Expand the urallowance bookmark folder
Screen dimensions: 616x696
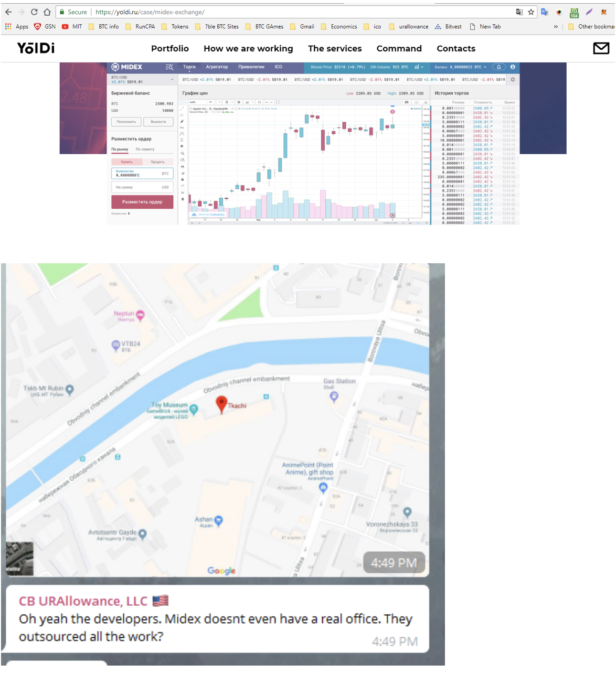coord(408,26)
